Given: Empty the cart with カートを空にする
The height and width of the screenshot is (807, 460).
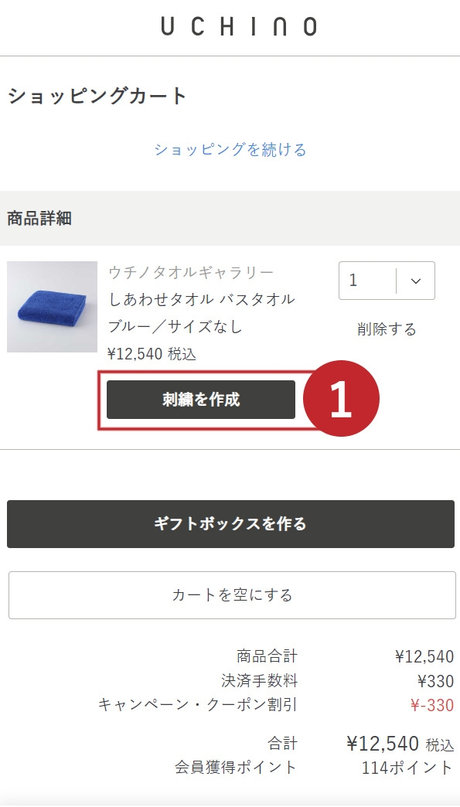Looking at the screenshot, I should click(x=232, y=595).
